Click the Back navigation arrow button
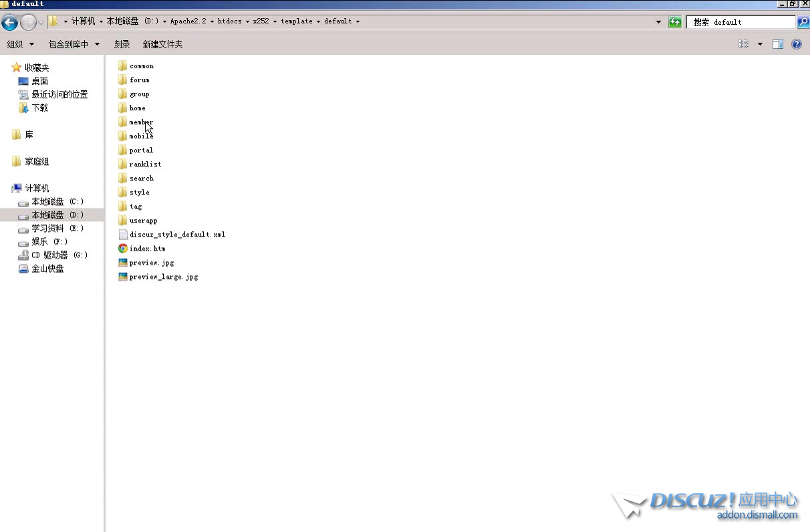 (x=9, y=23)
